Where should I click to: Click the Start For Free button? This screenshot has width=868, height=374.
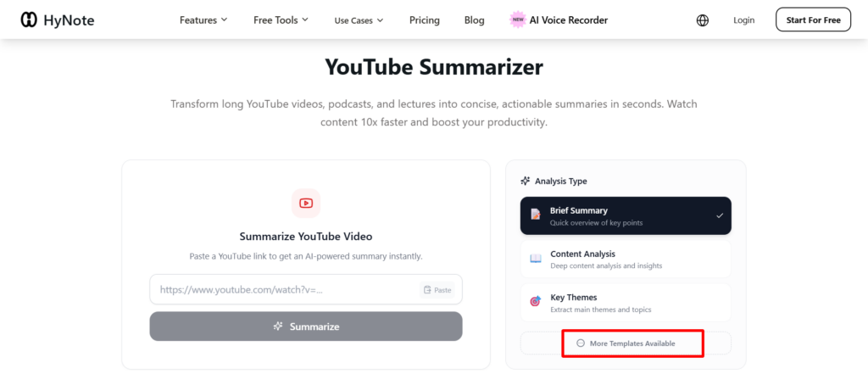[813, 20]
